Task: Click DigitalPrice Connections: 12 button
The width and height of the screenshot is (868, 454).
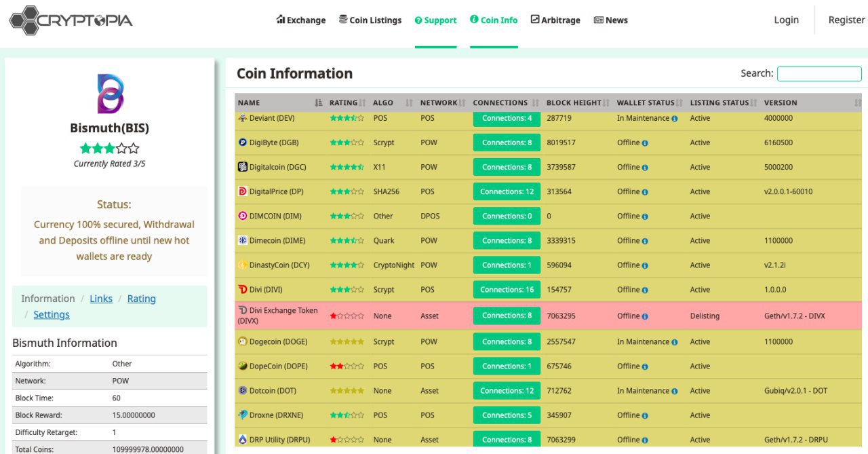Action: tap(507, 191)
